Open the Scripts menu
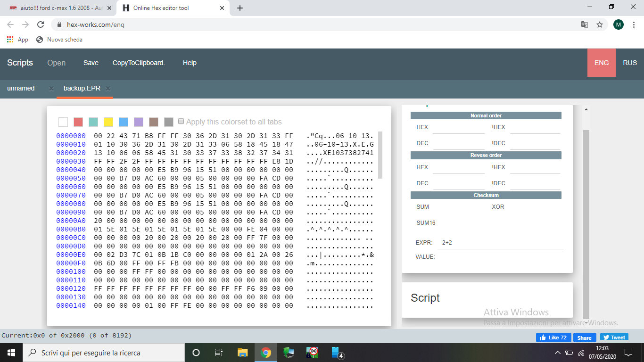The width and height of the screenshot is (644, 362). click(20, 63)
